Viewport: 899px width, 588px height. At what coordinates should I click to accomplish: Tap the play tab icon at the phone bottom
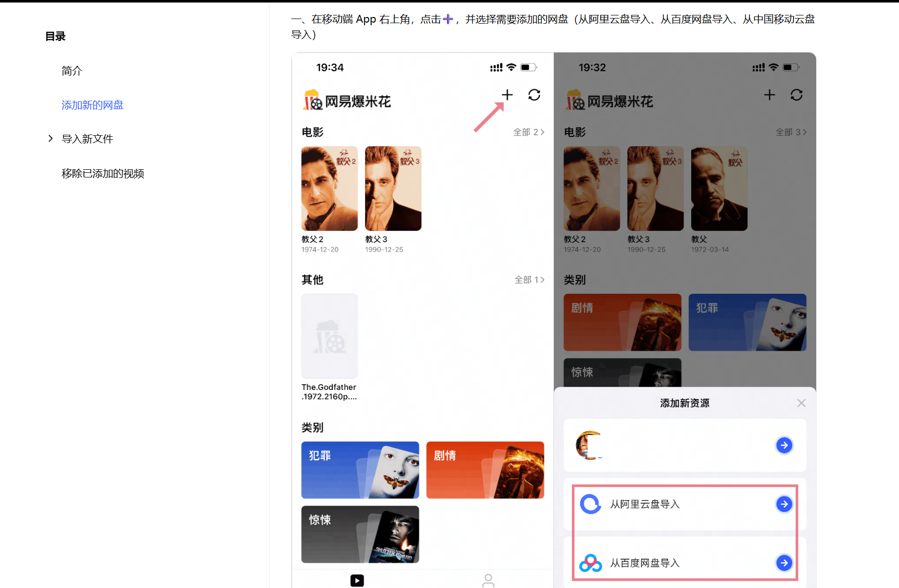[357, 580]
